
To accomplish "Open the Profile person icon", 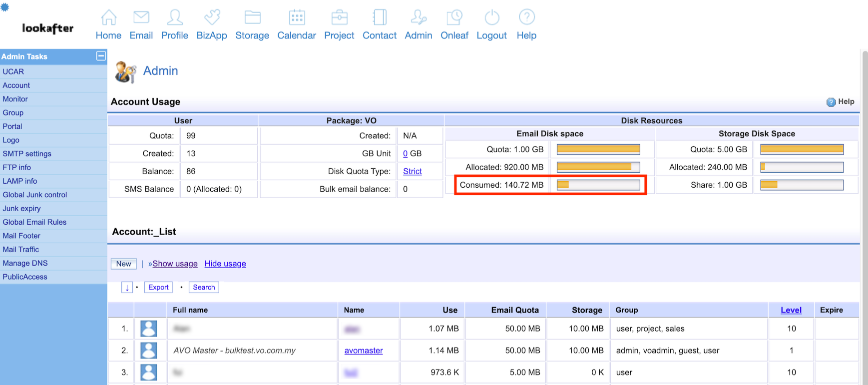I will click(x=175, y=17).
